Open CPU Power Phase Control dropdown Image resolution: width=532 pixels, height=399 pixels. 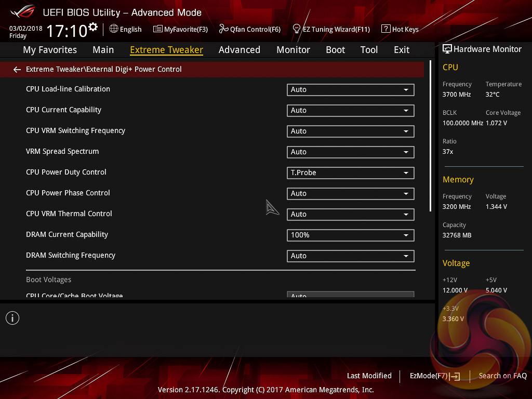coord(351,194)
